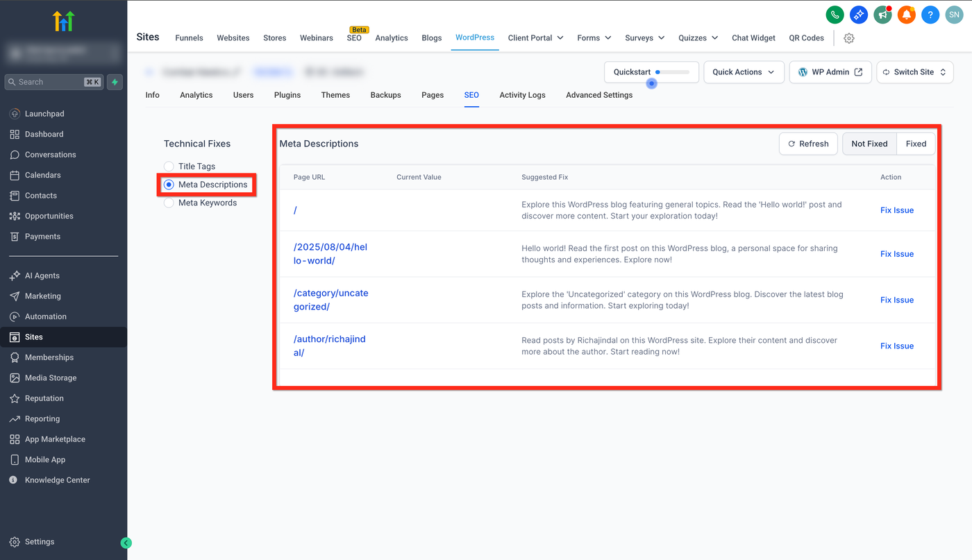Switch to the Backups sub-tab

pyautogui.click(x=386, y=95)
